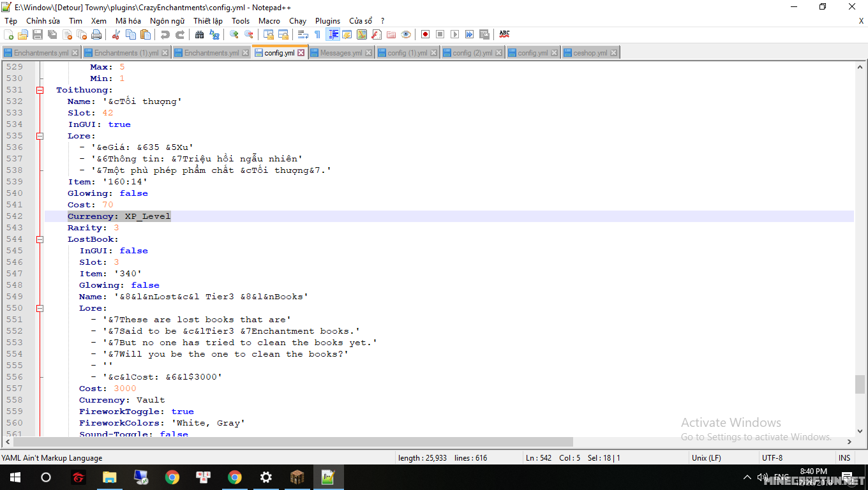Show hidden system tray icons chevron
This screenshot has width=868, height=490.
[747, 477]
